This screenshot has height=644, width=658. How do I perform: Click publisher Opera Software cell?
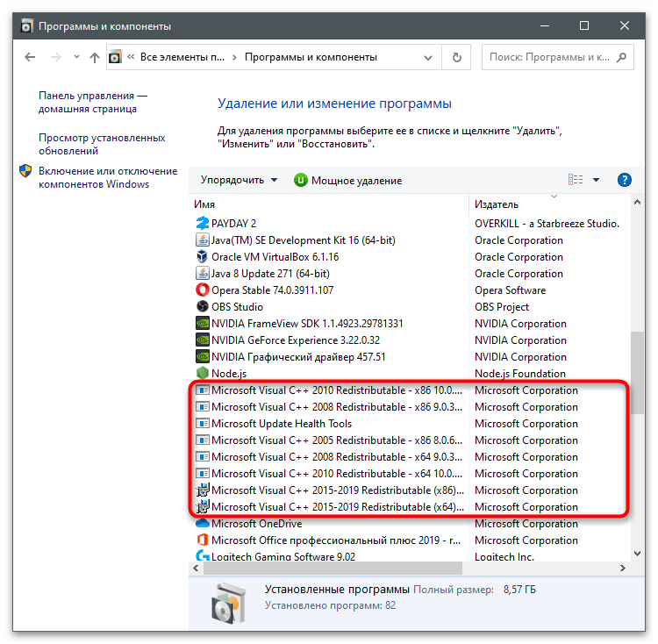(x=510, y=290)
